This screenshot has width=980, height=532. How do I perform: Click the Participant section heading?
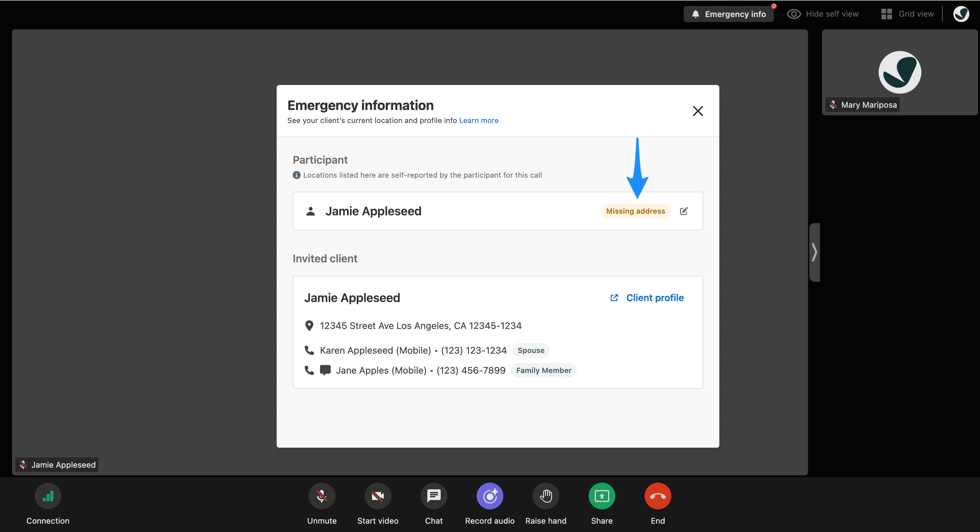pyautogui.click(x=320, y=160)
